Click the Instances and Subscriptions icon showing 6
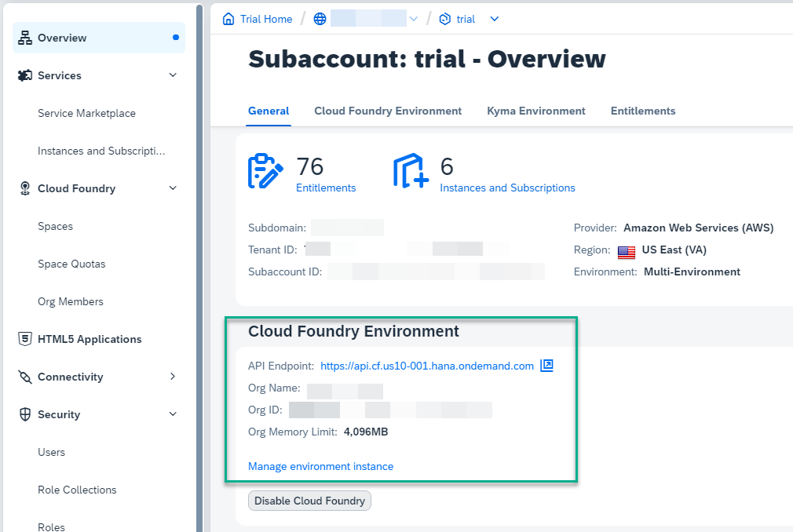This screenshot has width=793, height=532. pos(409,171)
